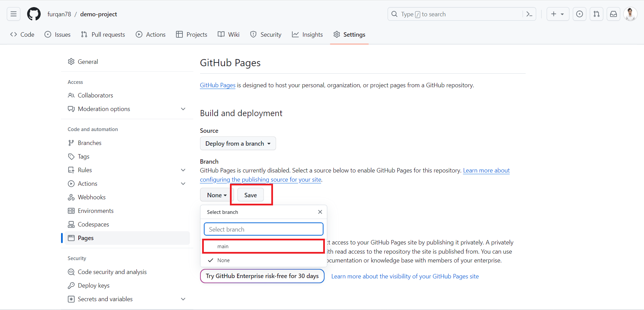Open Tags settings page
Screen dimensions: 644x310
tap(127, 157)
